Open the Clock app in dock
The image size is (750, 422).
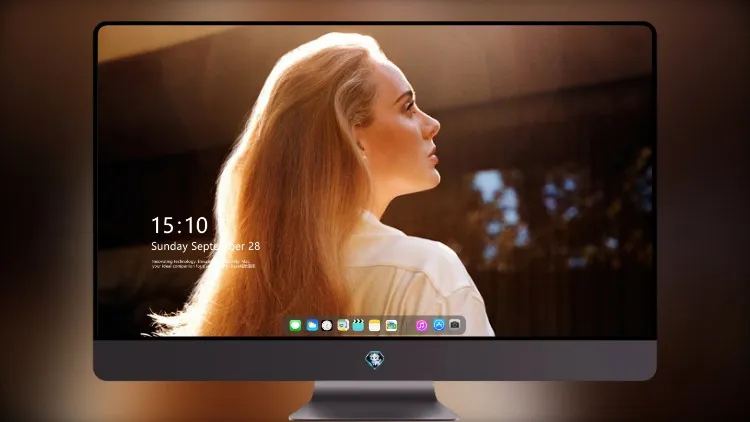327,326
